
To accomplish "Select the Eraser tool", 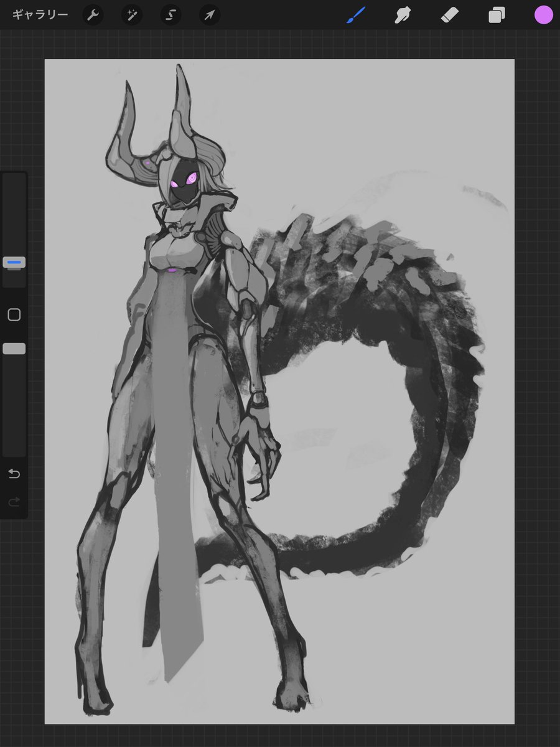I will coord(450,15).
